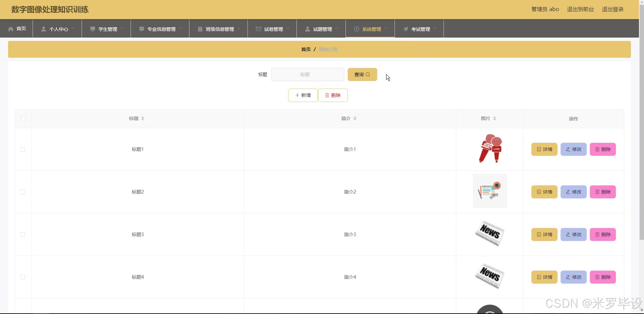Viewport: 644px width, 314px height.
Task: Check the checkbox for row 标题3
Action: point(23,234)
